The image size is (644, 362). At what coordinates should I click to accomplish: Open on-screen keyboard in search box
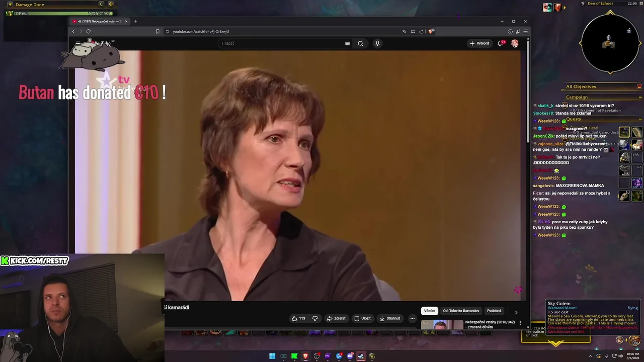tap(347, 43)
